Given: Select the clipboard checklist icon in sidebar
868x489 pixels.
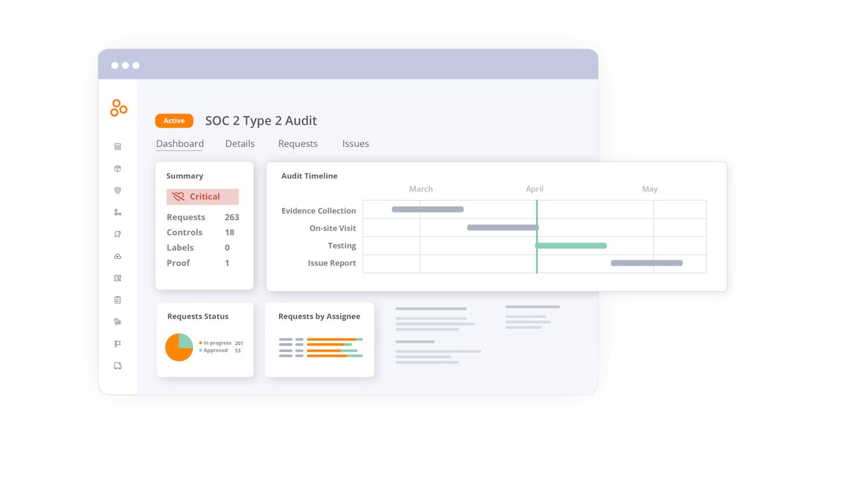Looking at the screenshot, I should point(118,300).
